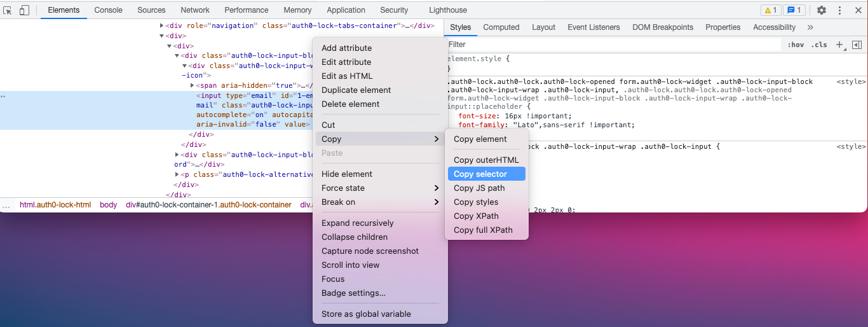Image resolution: width=868 pixels, height=327 pixels.
Task: Choose Copy element in submenu
Action: click(x=487, y=139)
